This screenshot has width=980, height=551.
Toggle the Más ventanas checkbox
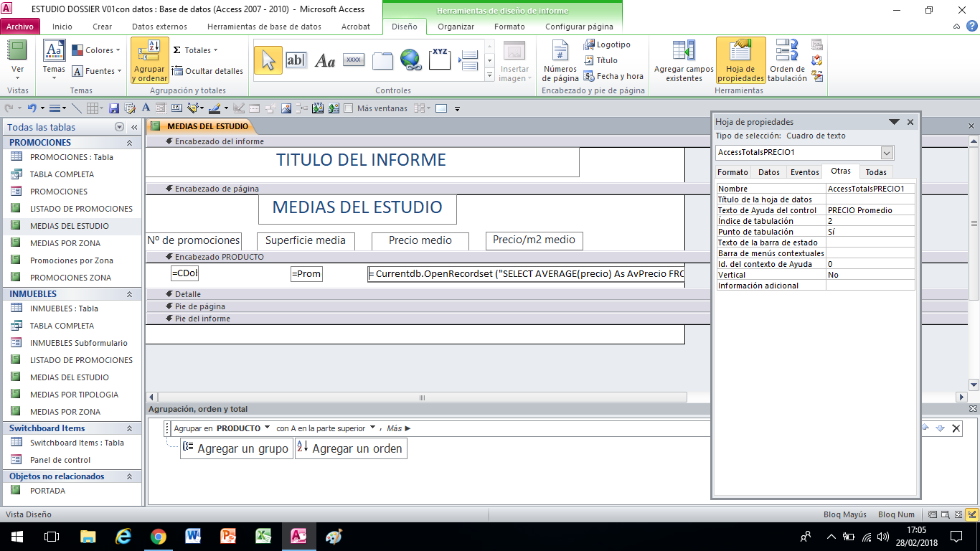point(349,108)
